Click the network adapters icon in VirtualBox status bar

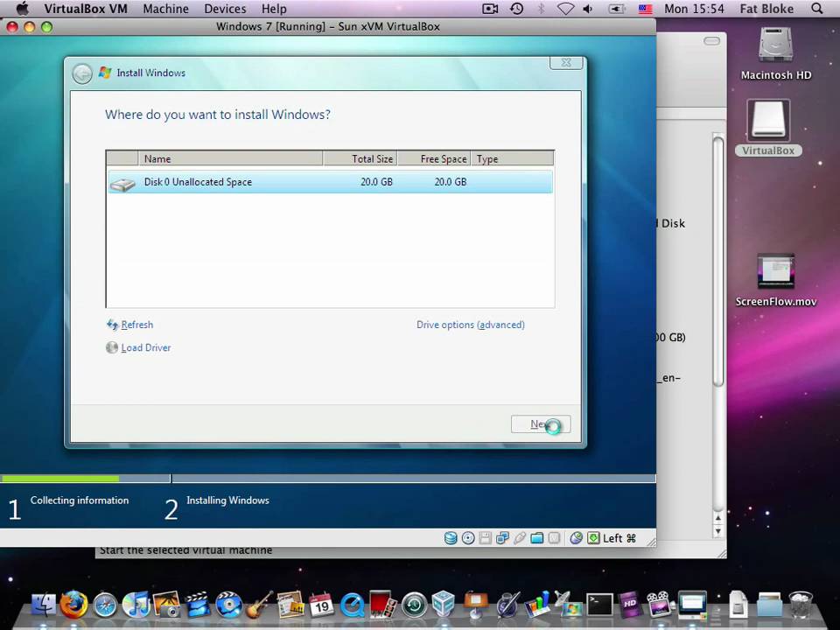pyautogui.click(x=502, y=538)
